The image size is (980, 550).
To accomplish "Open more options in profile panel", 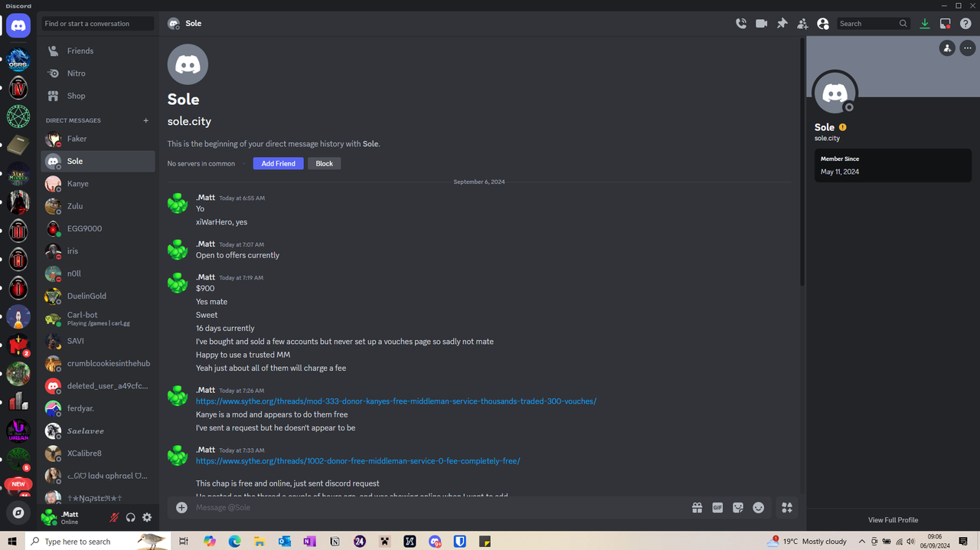I will point(968,48).
